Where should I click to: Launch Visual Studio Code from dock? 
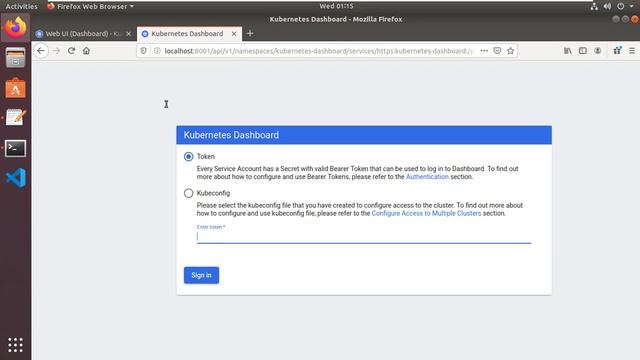coord(16,178)
